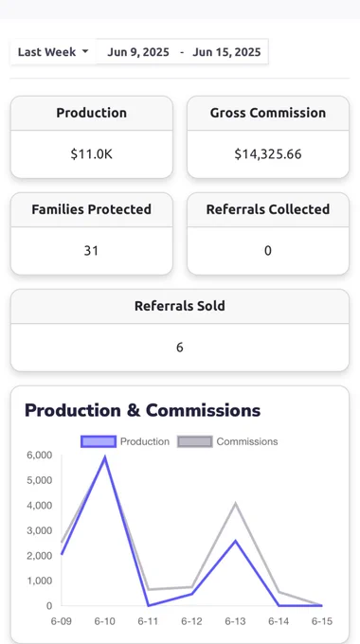Click the Production peak point on 6-10
The width and height of the screenshot is (360, 644).
tap(105, 457)
